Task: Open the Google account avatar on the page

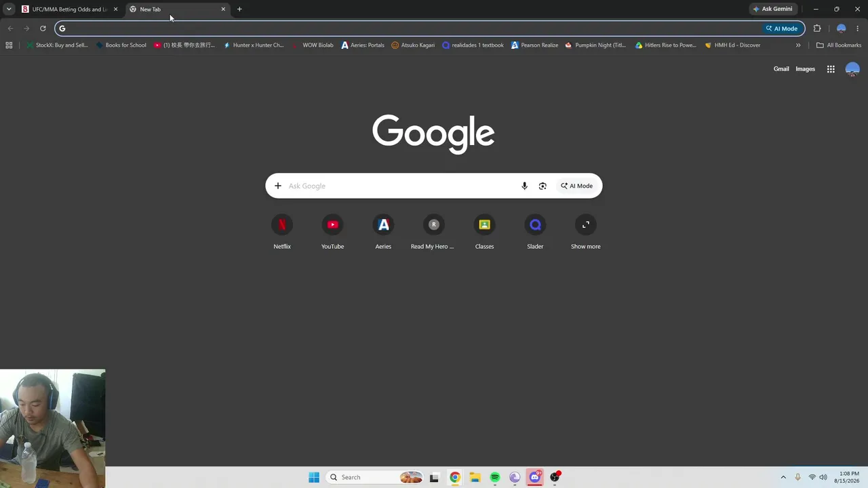Action: point(852,69)
